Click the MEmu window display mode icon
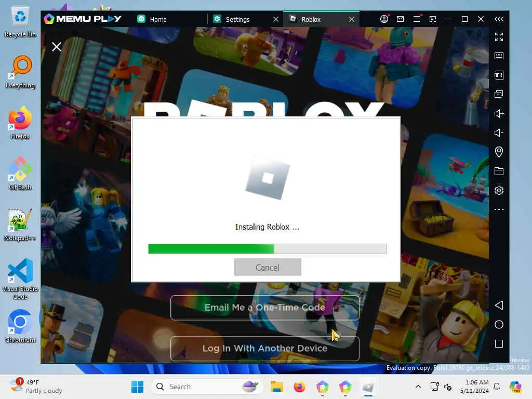The height and width of the screenshot is (399, 532). (x=433, y=19)
